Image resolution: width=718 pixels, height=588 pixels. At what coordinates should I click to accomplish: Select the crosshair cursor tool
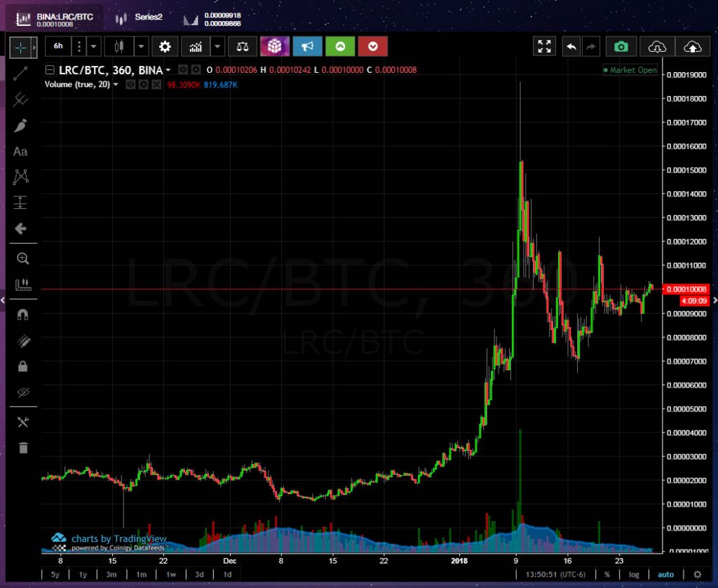(21, 47)
